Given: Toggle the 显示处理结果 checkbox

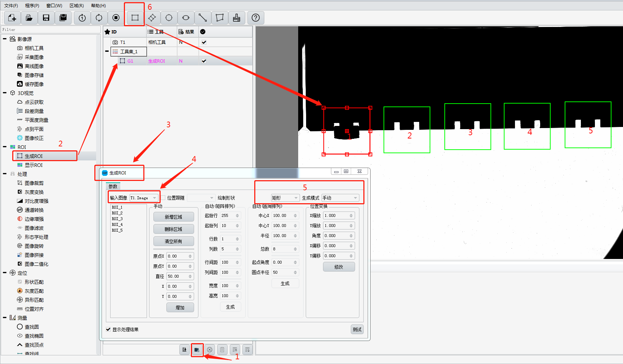Looking at the screenshot, I should pyautogui.click(x=108, y=329).
